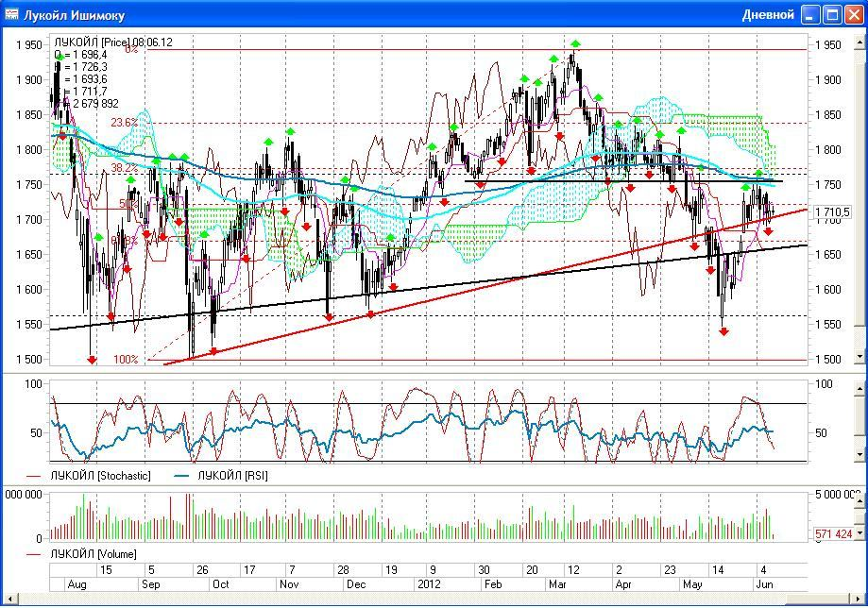
Task: Click the chart window icon in title bar
Action: 11,14
